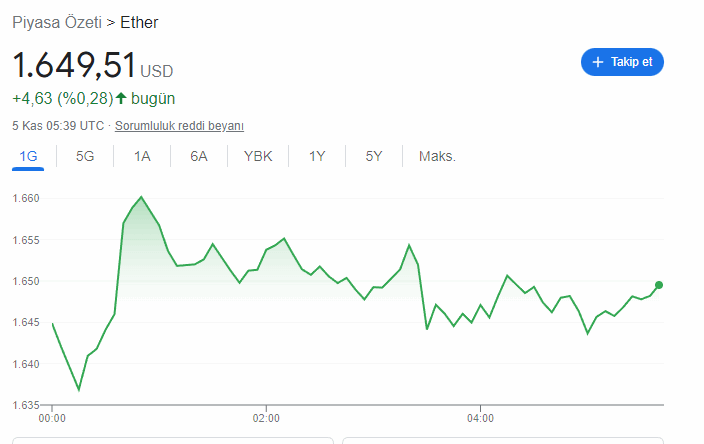This screenshot has width=704, height=444.
Task: Open Sorumluluk reddi beyanı link
Action: point(179,126)
